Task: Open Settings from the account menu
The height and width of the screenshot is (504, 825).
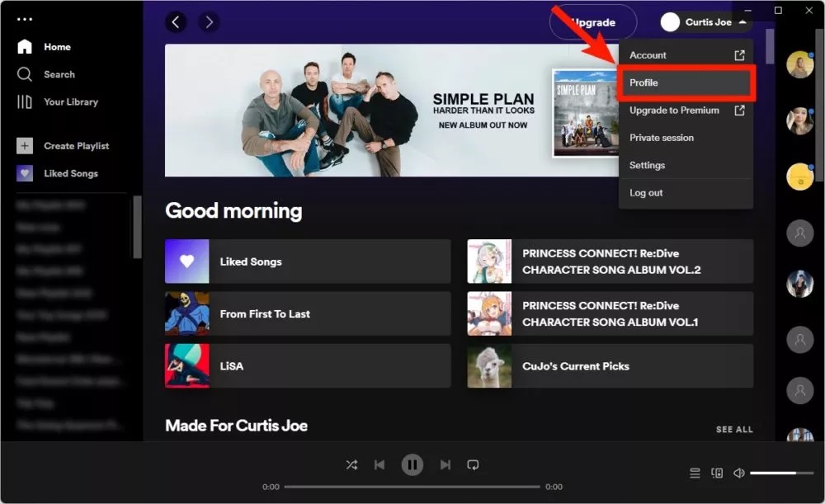Action: pos(647,165)
